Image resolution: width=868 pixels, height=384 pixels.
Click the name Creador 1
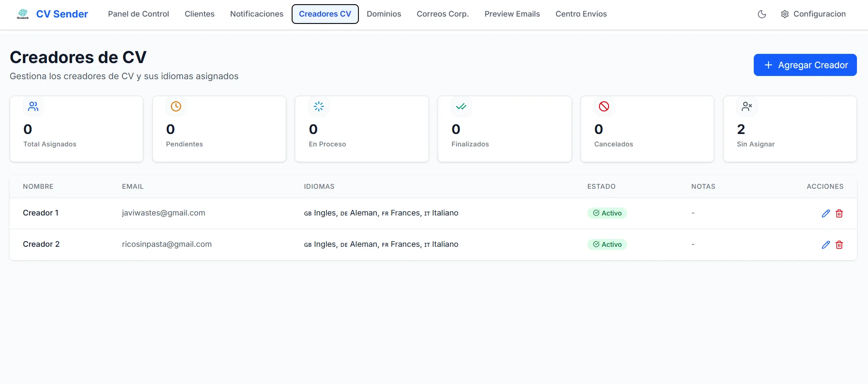pos(41,213)
